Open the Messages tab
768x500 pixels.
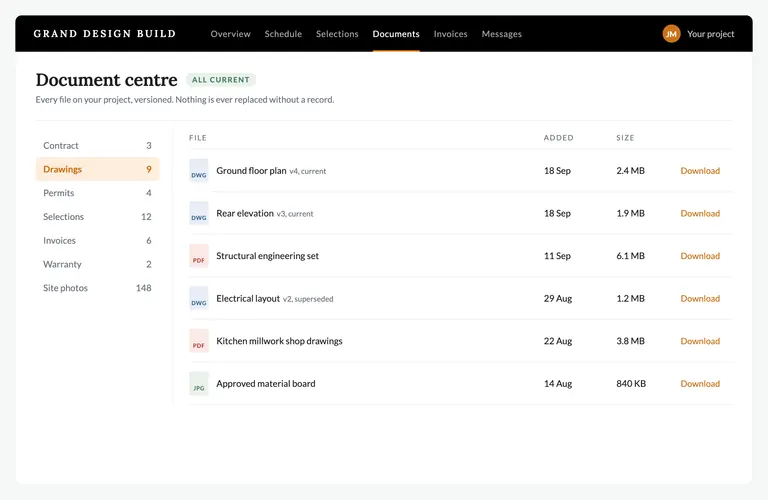[x=502, y=34]
